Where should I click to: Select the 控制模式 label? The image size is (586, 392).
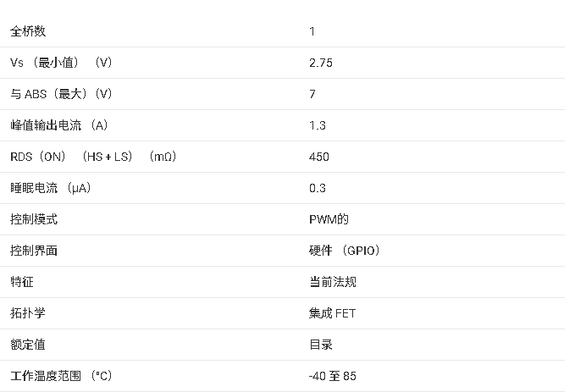tap(34, 219)
